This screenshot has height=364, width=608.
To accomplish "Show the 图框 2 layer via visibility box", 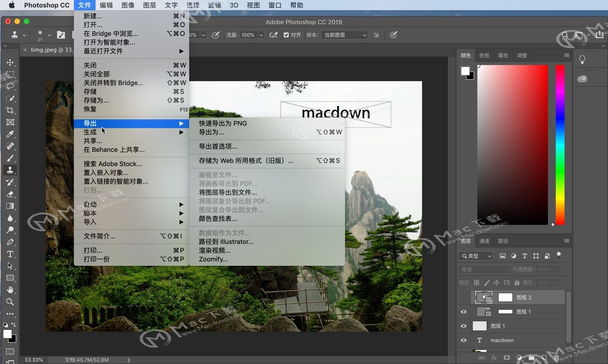I will pos(464,298).
